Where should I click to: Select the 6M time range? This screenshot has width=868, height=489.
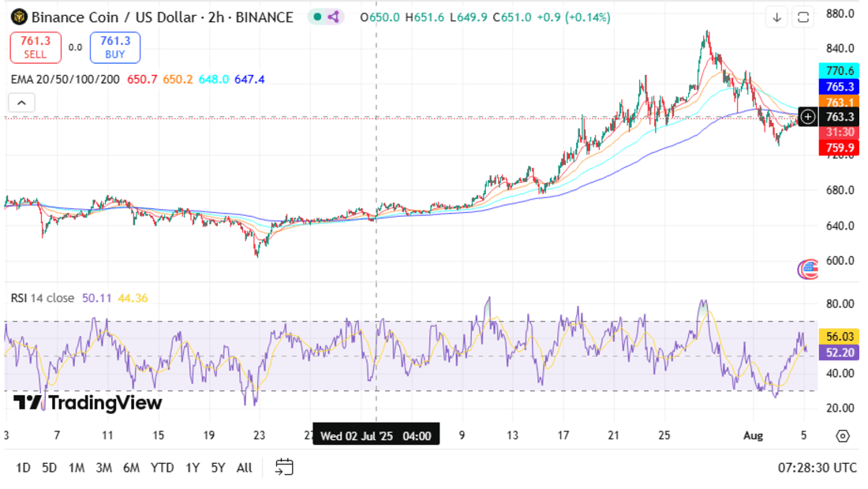(x=131, y=468)
